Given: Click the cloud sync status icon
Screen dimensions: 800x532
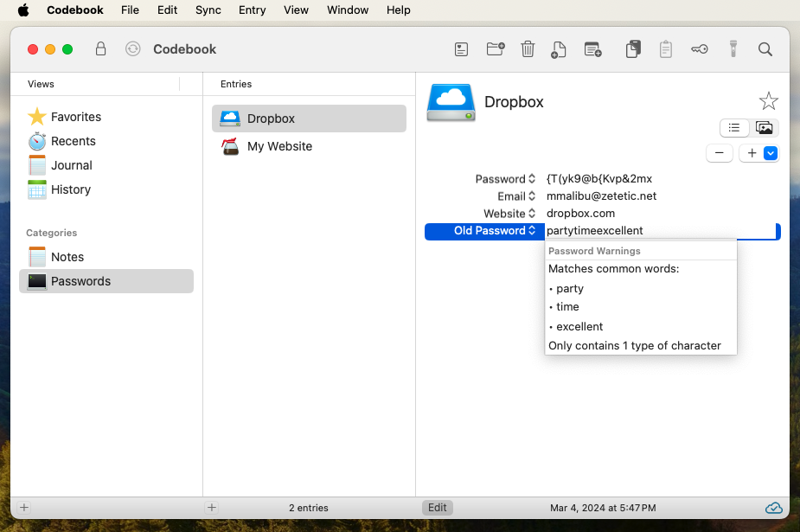Looking at the screenshot, I should [773, 508].
